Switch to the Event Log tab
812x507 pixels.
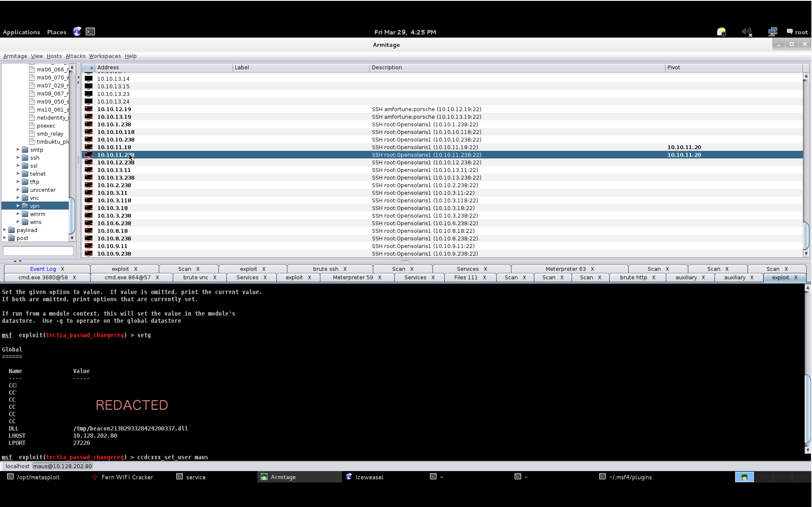43,269
